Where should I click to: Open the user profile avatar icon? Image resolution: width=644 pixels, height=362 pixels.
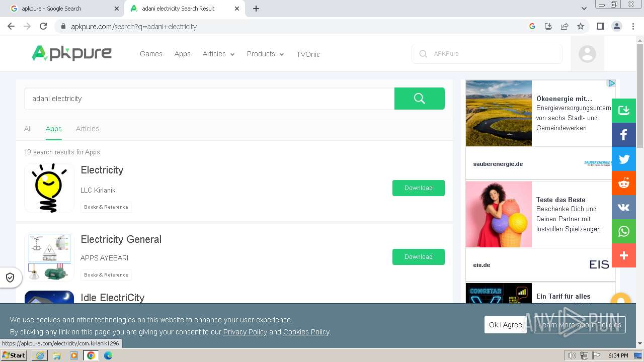point(587,54)
